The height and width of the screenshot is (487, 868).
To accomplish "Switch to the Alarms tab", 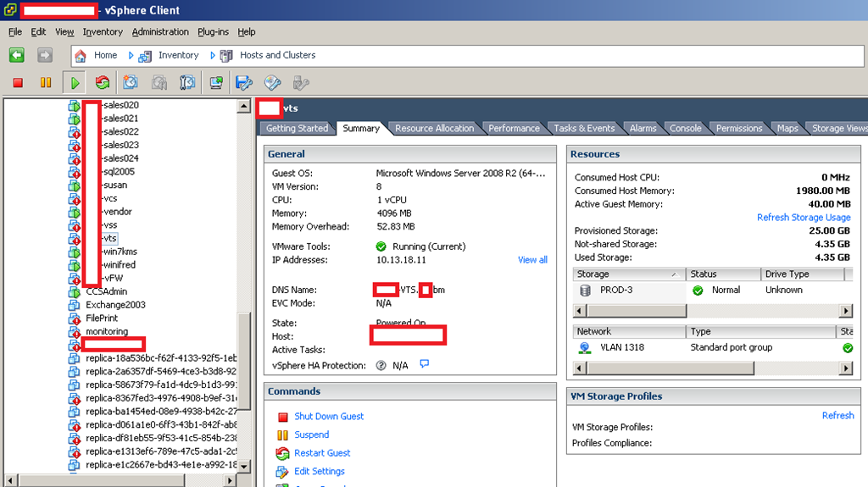I will click(x=643, y=129).
